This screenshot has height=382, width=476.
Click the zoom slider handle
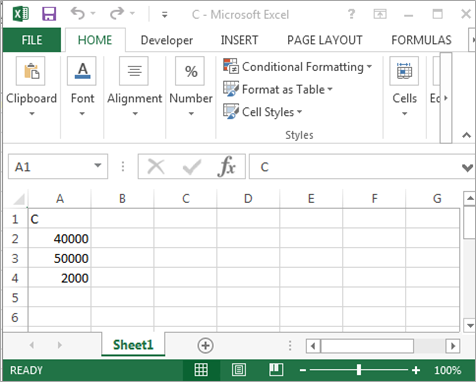(x=359, y=370)
